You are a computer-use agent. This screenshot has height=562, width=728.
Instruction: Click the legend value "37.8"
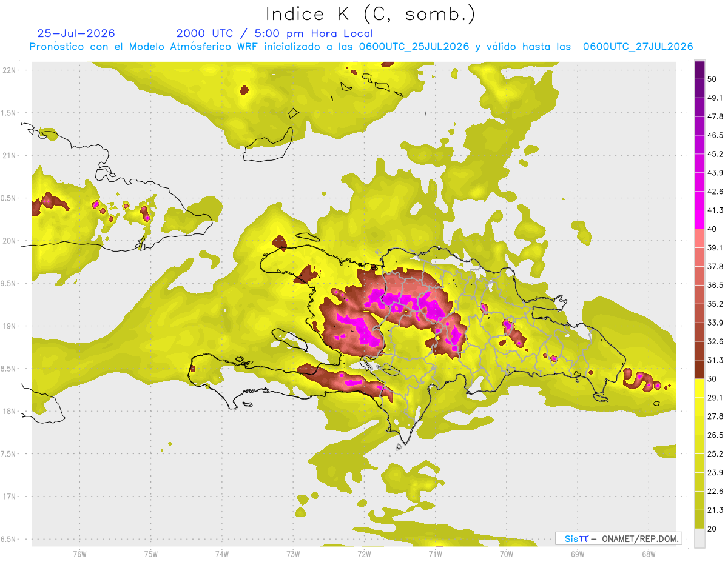coord(715,266)
